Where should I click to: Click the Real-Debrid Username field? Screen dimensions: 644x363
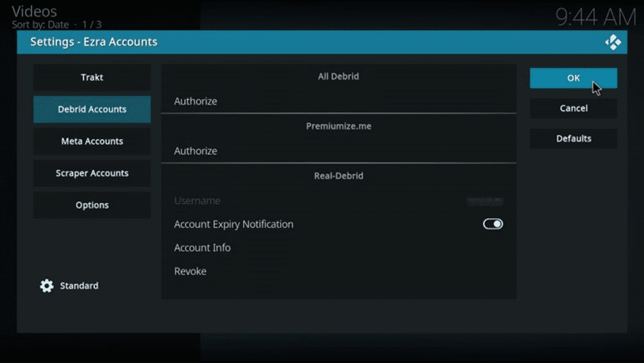338,200
